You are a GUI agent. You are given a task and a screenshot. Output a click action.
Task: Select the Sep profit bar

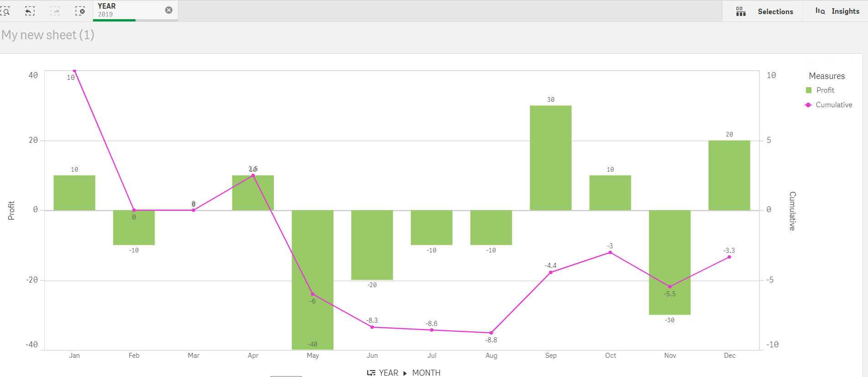coord(551,157)
